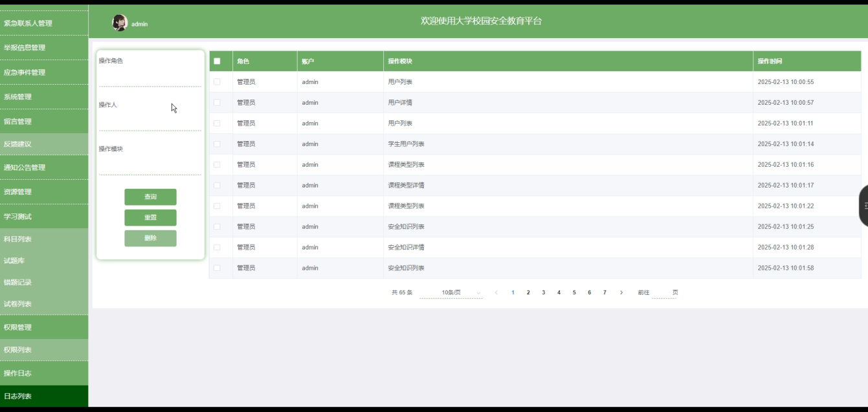Check the 学生用户列表 row checkbox
The height and width of the screenshot is (412, 868).
(217, 144)
